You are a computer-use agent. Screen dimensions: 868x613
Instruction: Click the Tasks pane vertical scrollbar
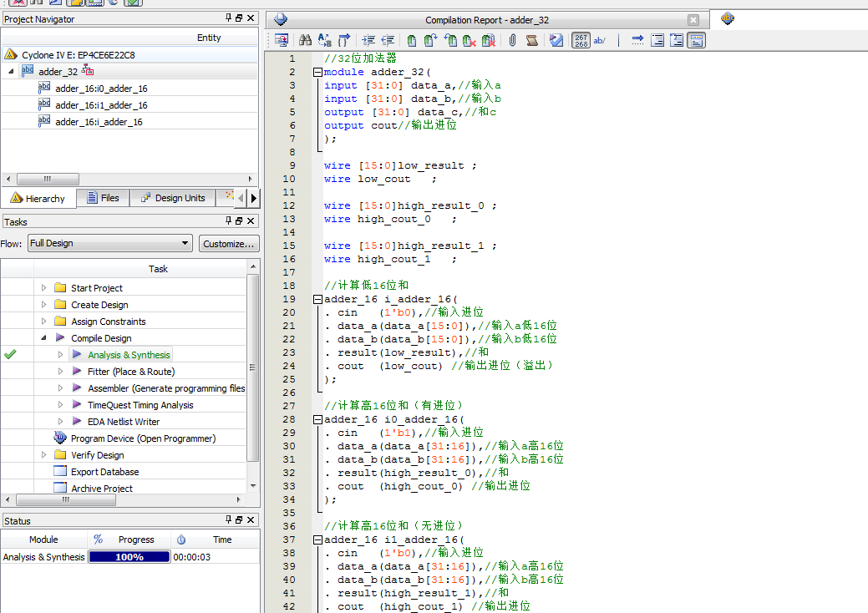(x=253, y=368)
